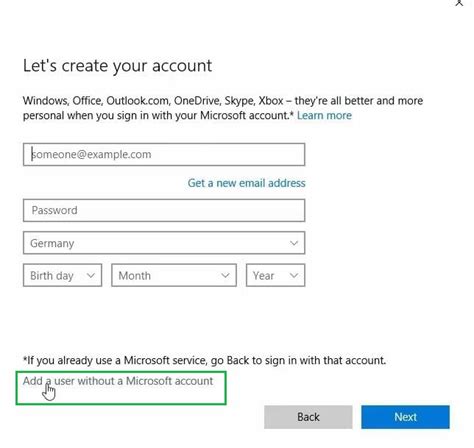Viewport: 474px width, 448px height.
Task: Click the Month dropdown chevron arrow
Action: coord(225,275)
